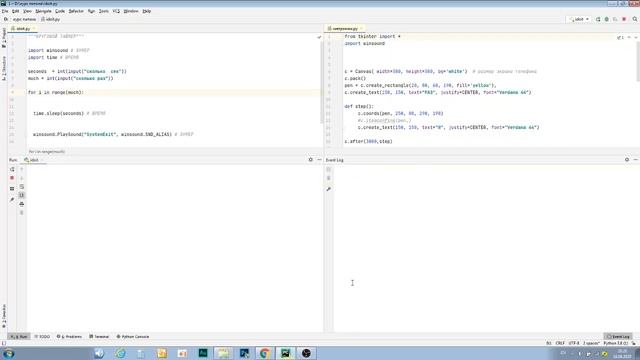Click the trash icon in the Event Log toolbar
Image resolution: width=640 pixels, height=360 pixels.
click(329, 178)
